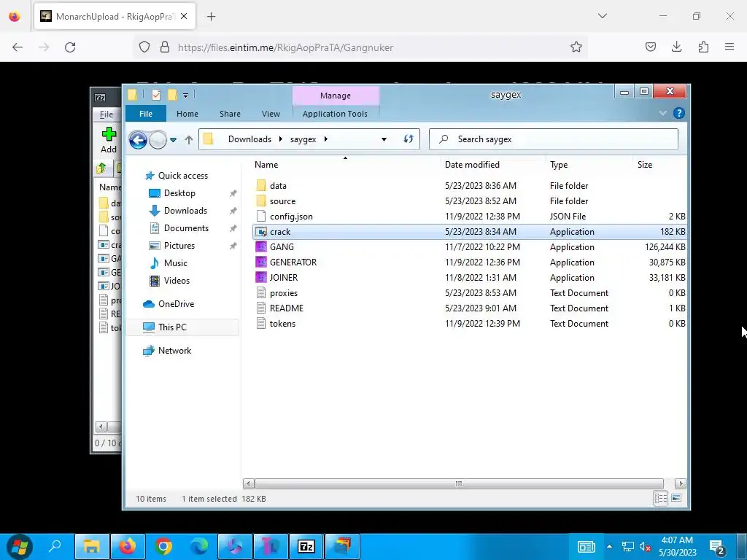Viewport: 747px width, 560px height.
Task: Open Customize Quick Access Toolbar dropdown
Action: pyautogui.click(x=186, y=96)
